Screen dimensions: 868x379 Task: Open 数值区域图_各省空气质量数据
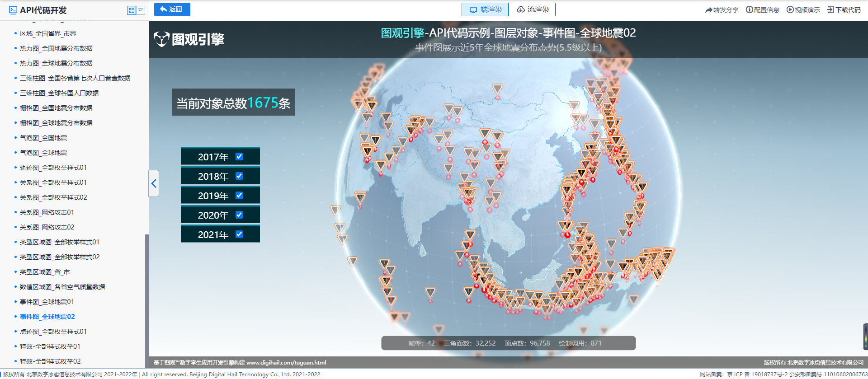pos(62,287)
